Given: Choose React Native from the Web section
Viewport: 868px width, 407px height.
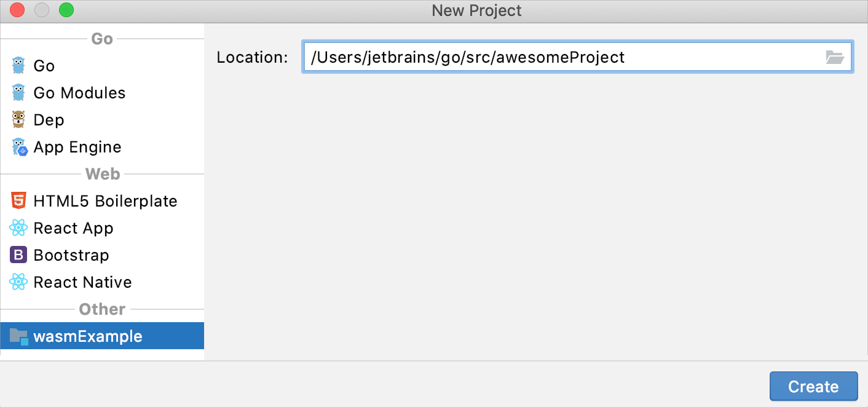Looking at the screenshot, I should (83, 282).
